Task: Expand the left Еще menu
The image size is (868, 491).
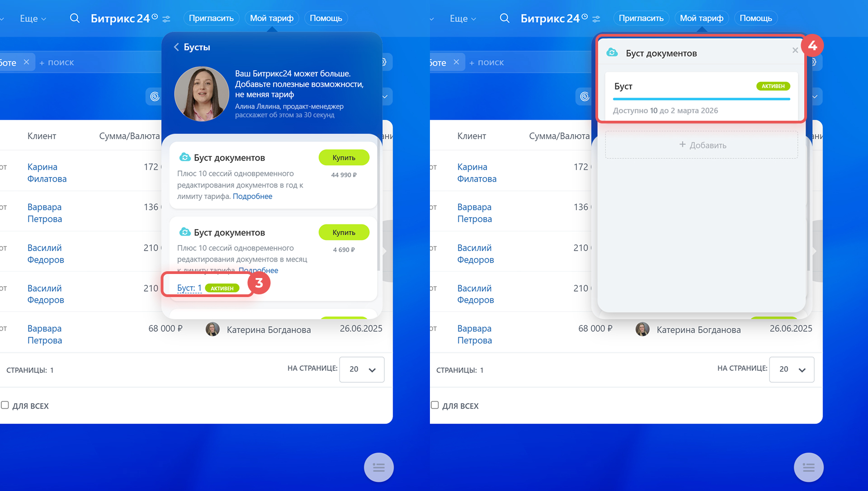Action: tap(33, 19)
